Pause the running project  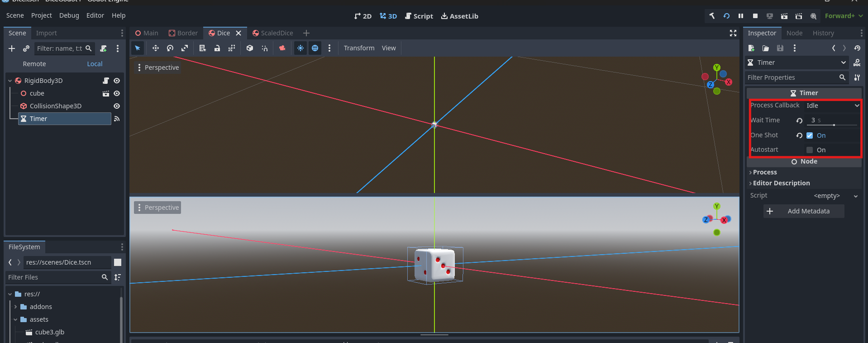pyautogui.click(x=741, y=16)
